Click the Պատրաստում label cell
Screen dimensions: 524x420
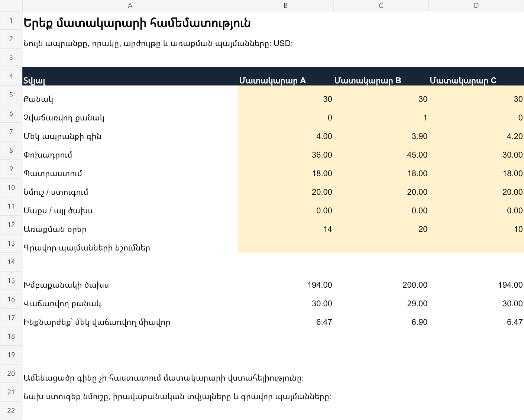tap(130, 169)
